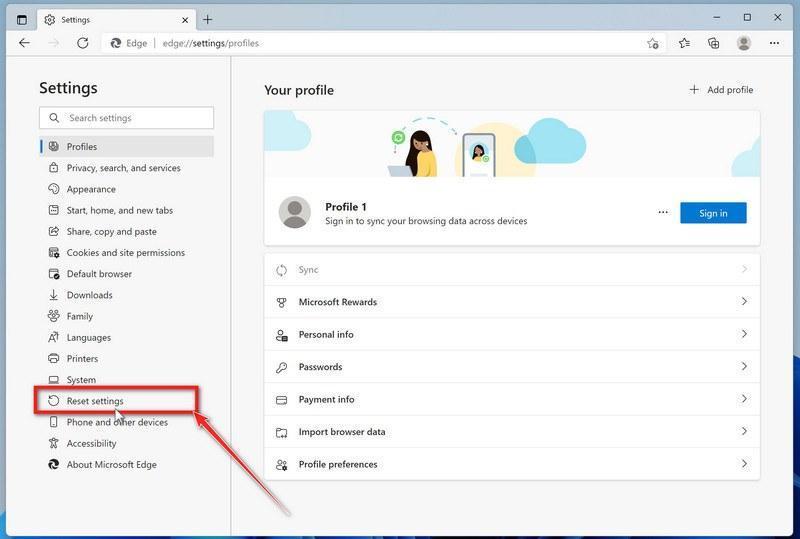The height and width of the screenshot is (539, 800).
Task: Open Microsoft Rewards row
Action: tap(512, 302)
